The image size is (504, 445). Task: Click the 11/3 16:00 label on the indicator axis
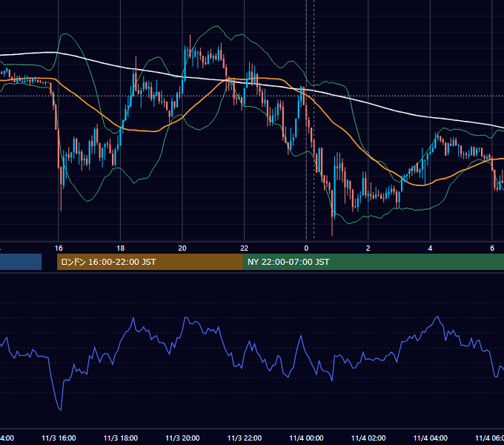(59, 438)
